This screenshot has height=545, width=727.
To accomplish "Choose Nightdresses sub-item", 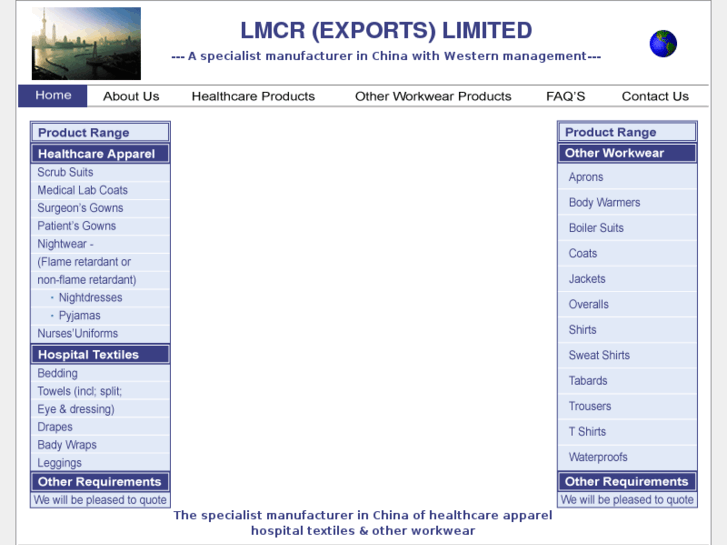I will 90,297.
